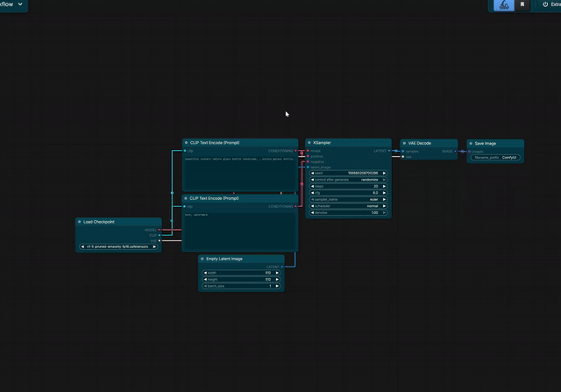Open the scheduler combo showing normal
This screenshot has width=561, height=392.
pyautogui.click(x=348, y=206)
